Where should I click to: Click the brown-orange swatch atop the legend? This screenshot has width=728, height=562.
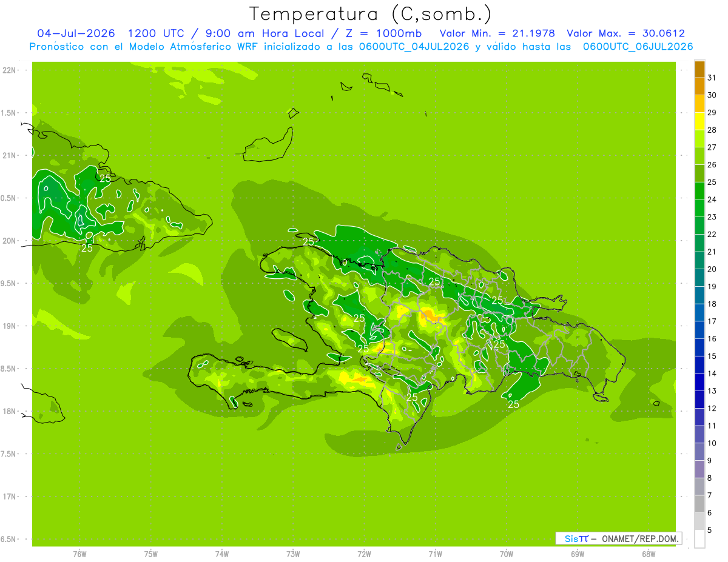click(x=699, y=70)
